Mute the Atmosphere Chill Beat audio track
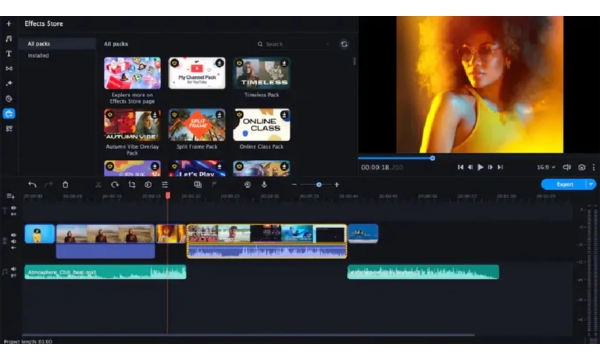The height and width of the screenshot is (360, 600). (13, 269)
